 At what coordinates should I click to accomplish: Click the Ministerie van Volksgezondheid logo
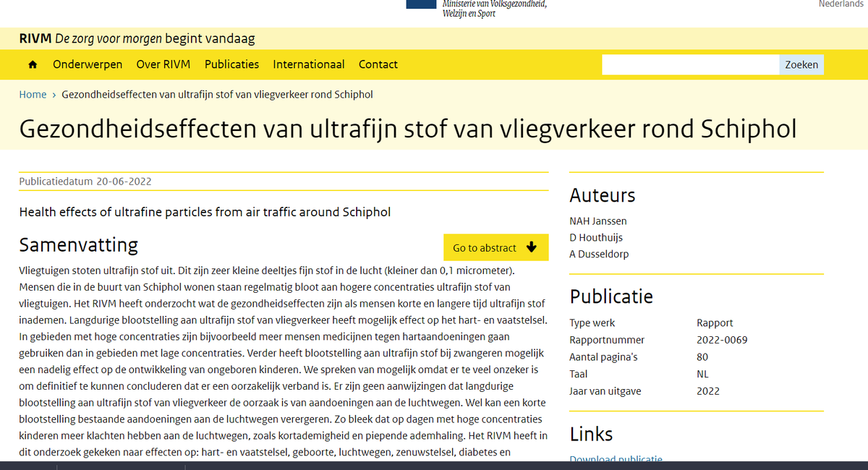[477, 7]
